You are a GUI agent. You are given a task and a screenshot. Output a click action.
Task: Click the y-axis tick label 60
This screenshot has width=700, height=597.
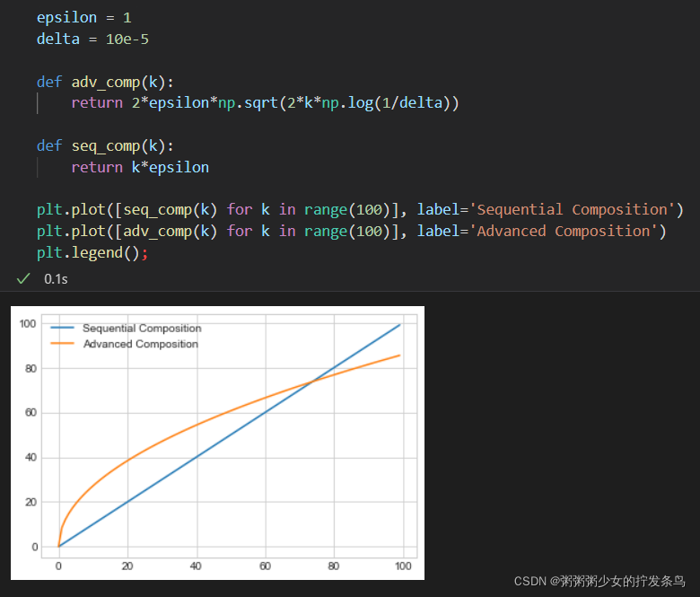pyautogui.click(x=31, y=413)
